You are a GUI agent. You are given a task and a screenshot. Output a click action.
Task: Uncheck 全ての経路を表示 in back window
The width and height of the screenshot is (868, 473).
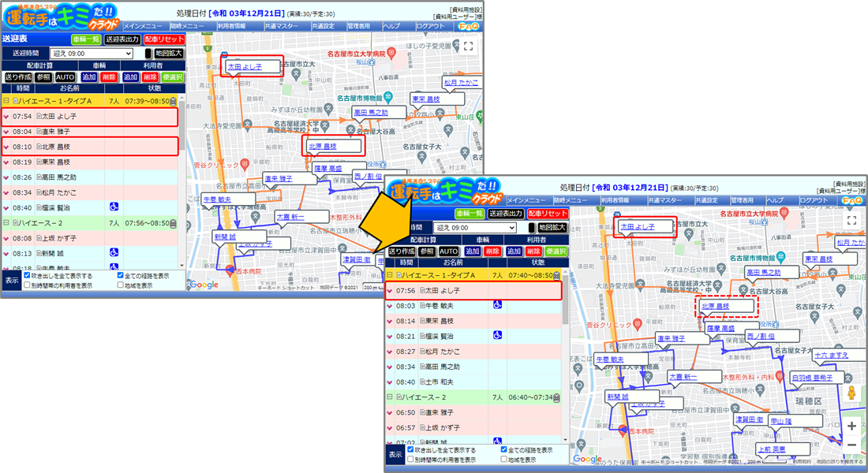[120, 275]
